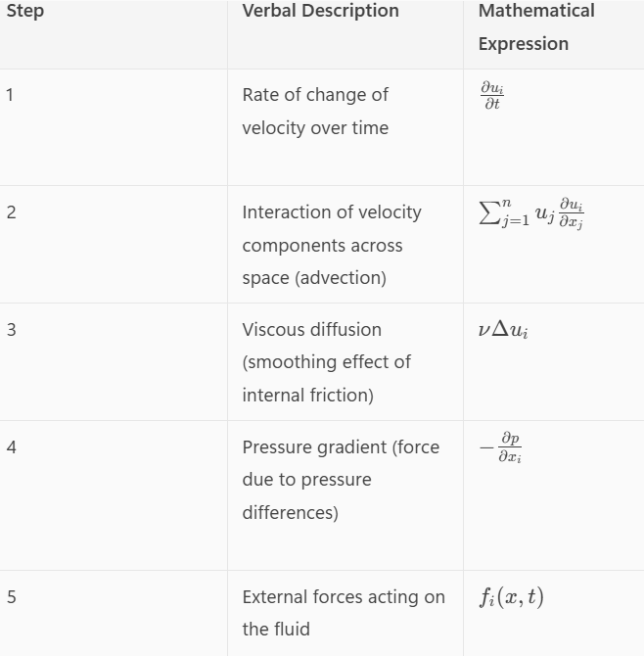Select step number 4 cell
Image resolution: width=644 pixels, height=656 pixels.
pyautogui.click(x=11, y=447)
